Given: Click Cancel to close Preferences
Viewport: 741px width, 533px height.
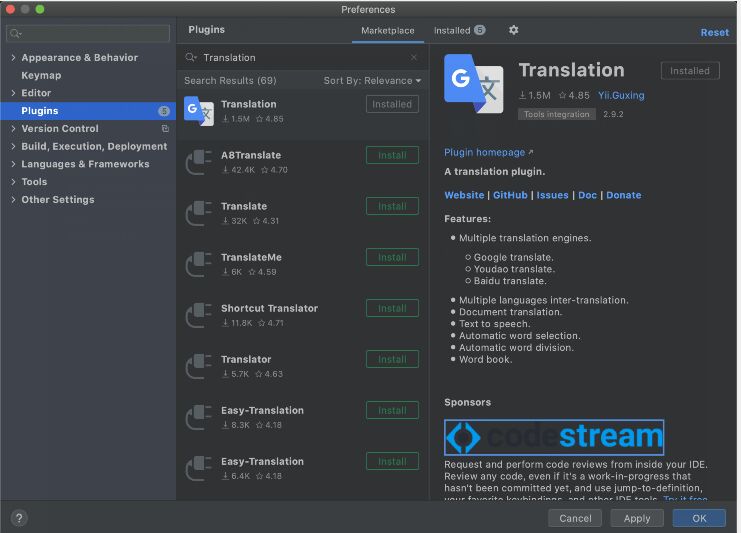Looking at the screenshot, I should tap(575, 518).
